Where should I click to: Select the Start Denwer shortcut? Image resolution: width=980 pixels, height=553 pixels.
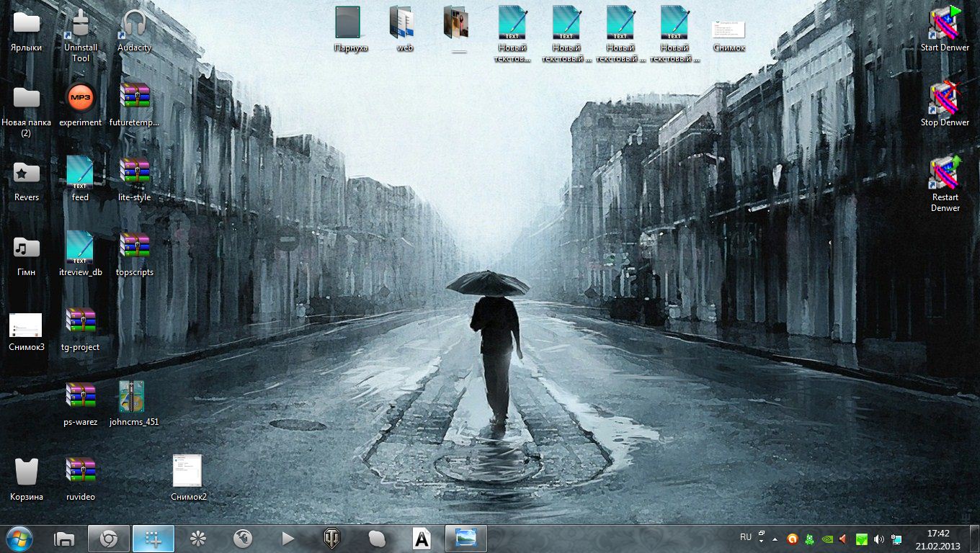click(945, 29)
